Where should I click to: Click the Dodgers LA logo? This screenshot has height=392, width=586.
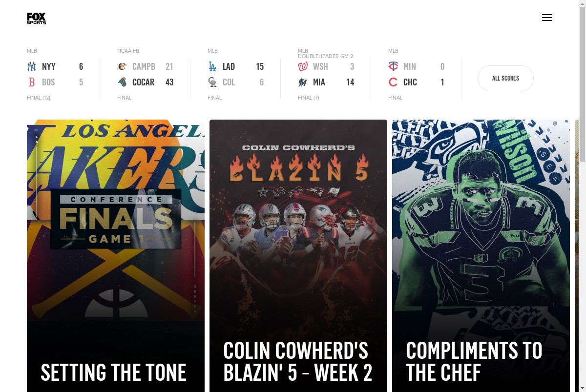(212, 66)
